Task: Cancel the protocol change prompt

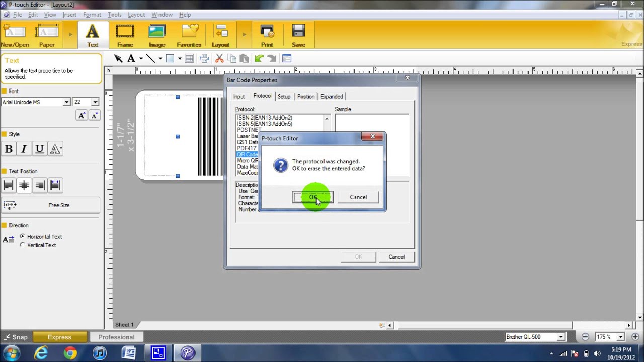Action: (x=358, y=197)
